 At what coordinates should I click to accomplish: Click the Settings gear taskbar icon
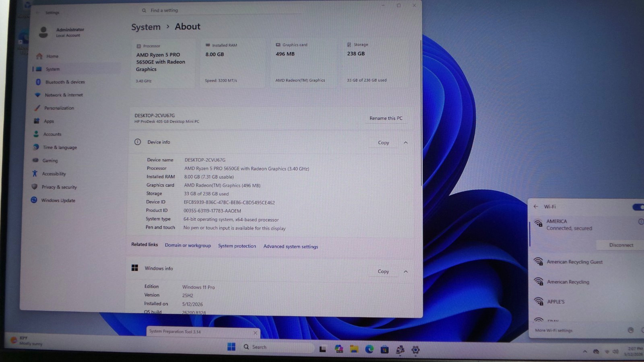click(x=416, y=350)
